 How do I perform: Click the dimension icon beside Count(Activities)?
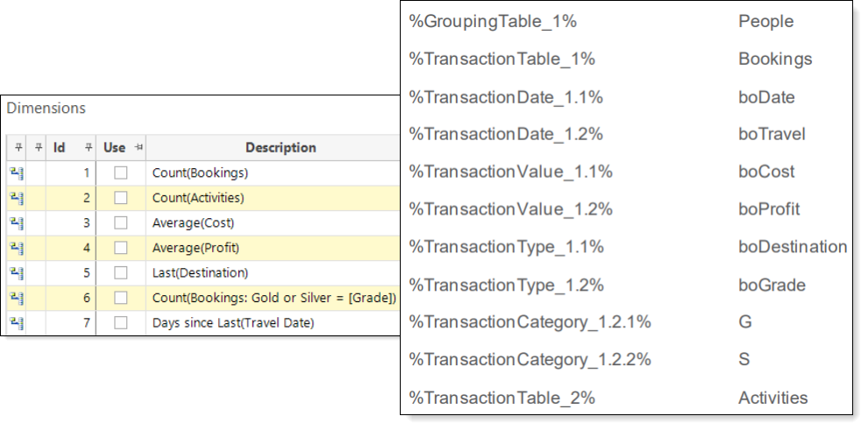[18, 198]
